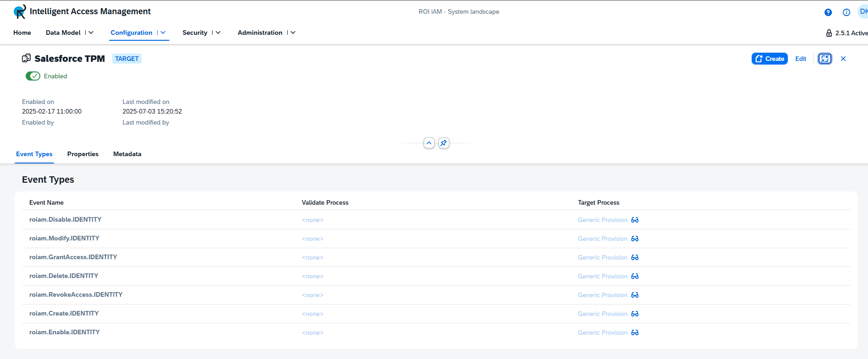This screenshot has height=359, width=868.
Task: Collapse the header with the up chevron
Action: (x=429, y=143)
